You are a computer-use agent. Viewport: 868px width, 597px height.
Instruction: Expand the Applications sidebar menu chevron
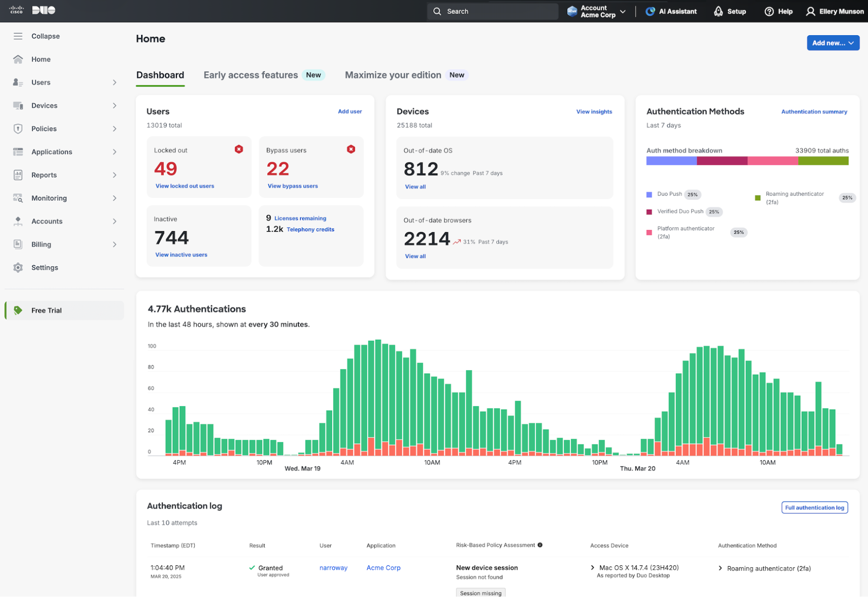tap(115, 152)
